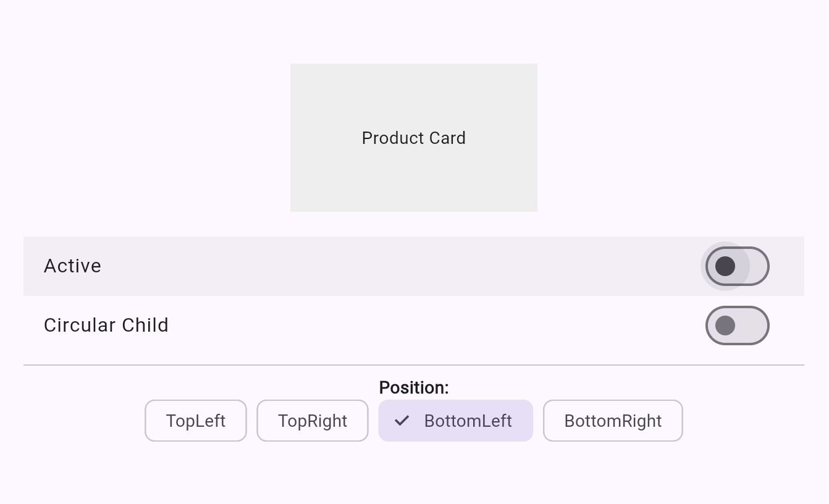Turn off the Active setting
This screenshot has height=504, width=829.
737,266
